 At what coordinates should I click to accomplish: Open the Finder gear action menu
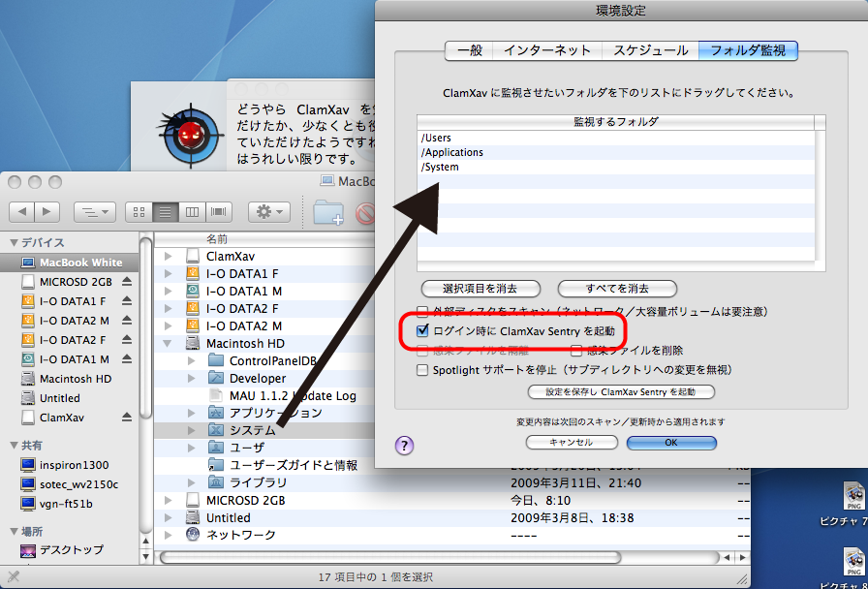tap(269, 211)
